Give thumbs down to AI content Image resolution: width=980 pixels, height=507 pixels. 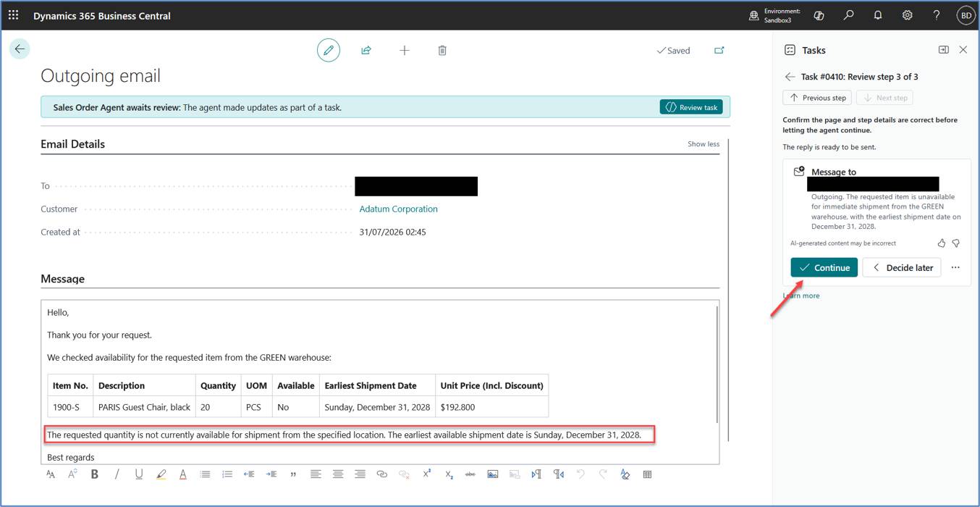[x=956, y=243]
